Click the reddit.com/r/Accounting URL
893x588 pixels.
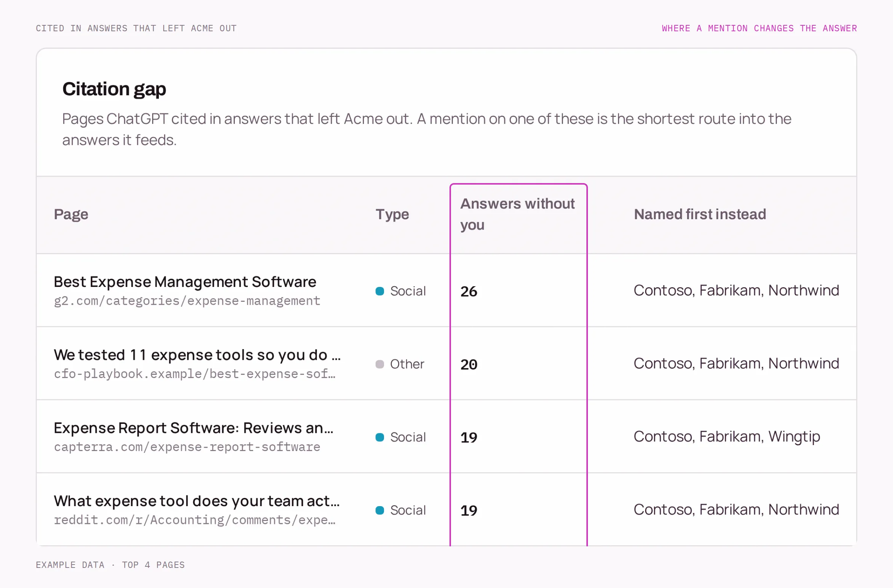point(194,520)
